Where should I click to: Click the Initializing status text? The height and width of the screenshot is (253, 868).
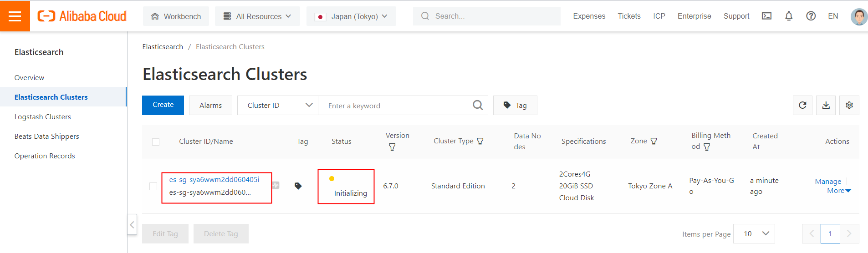click(350, 193)
